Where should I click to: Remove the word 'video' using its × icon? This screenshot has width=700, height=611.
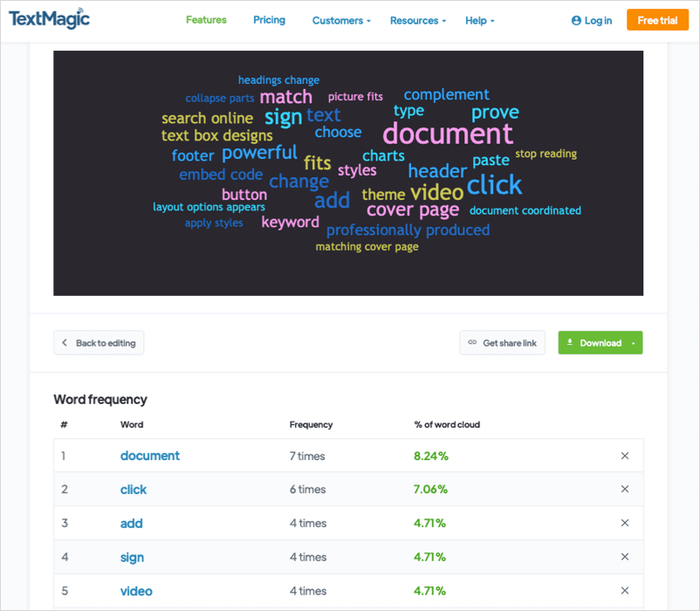(x=625, y=590)
